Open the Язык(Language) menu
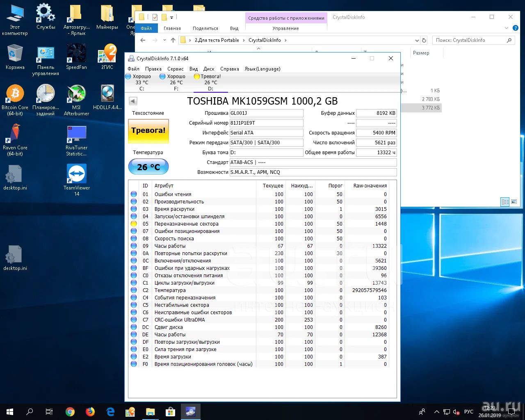 pos(262,69)
